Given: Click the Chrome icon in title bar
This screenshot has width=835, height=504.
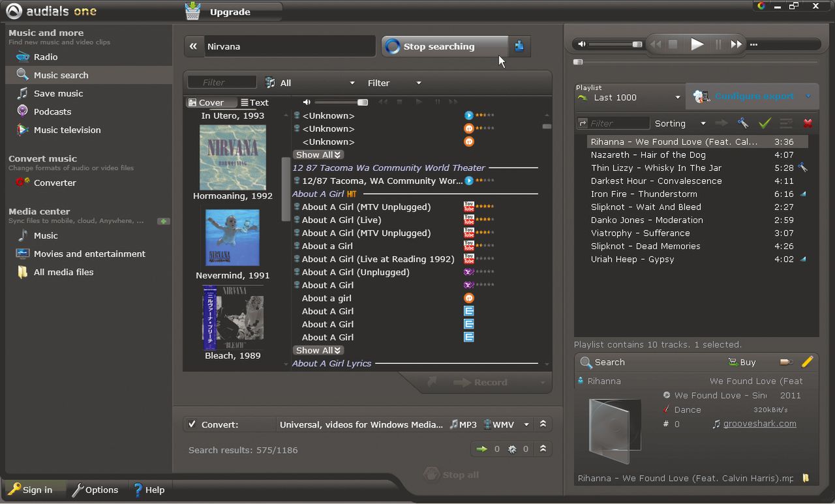Looking at the screenshot, I should pos(761,6).
